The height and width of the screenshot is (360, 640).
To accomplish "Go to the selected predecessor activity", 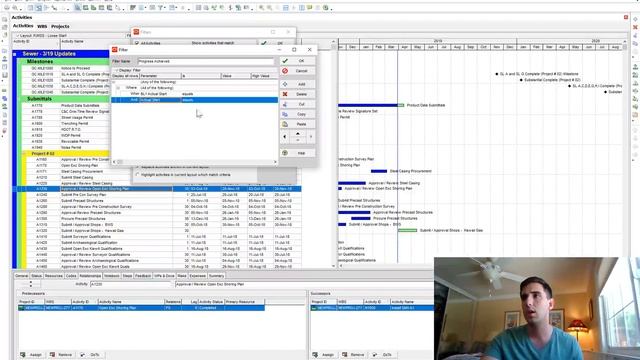I will click(90, 355).
